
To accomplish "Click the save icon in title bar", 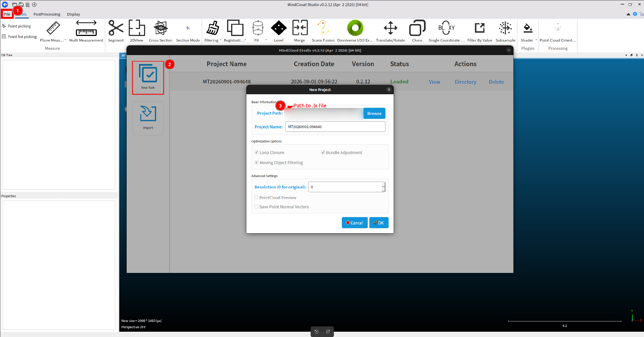I will click(x=21, y=5).
